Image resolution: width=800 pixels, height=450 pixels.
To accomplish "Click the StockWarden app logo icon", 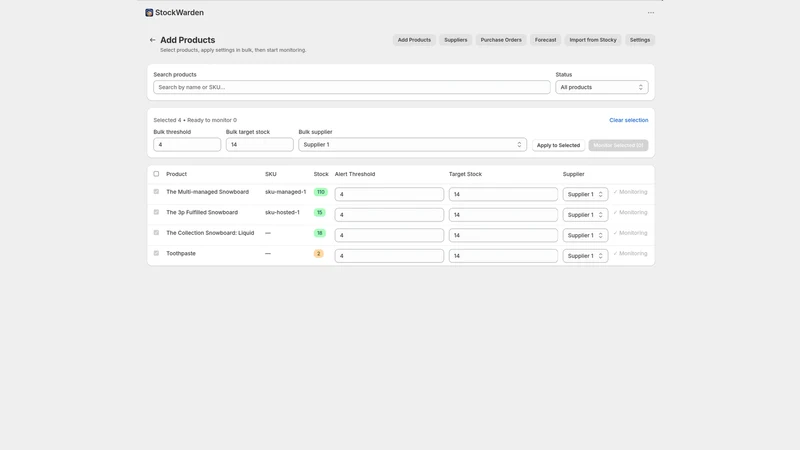I will 149,13.
